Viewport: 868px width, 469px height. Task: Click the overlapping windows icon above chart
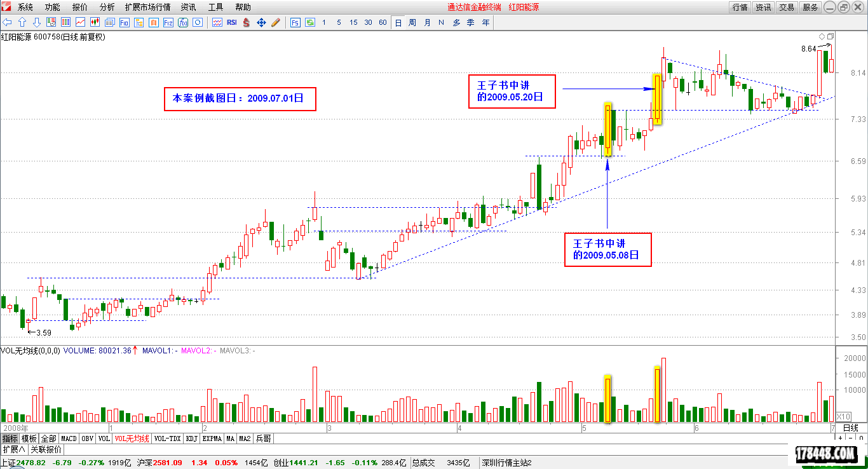[831, 36]
